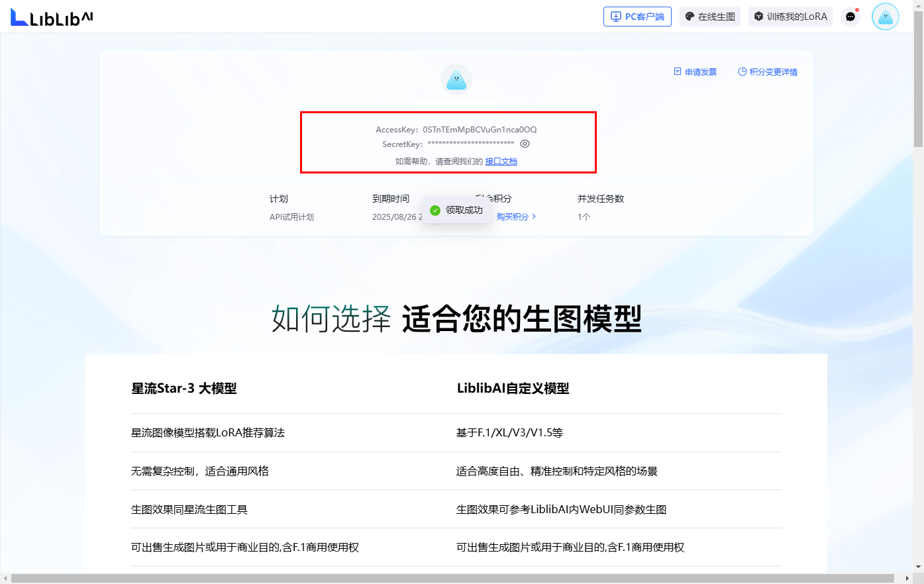Viewport: 924px width, 584px height.
Task: Open the 接口文档 API docs link
Action: click(x=501, y=162)
